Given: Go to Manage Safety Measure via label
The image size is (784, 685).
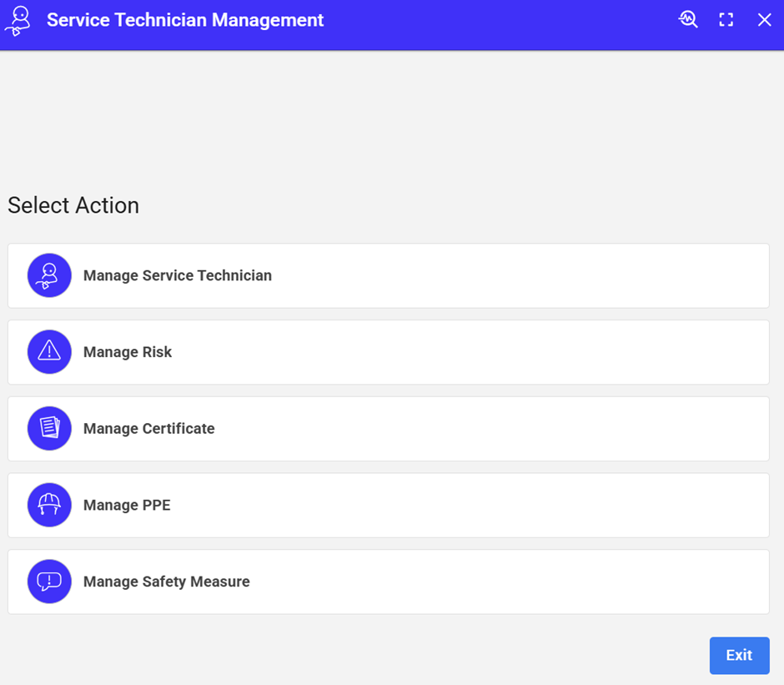Looking at the screenshot, I should pos(166,582).
